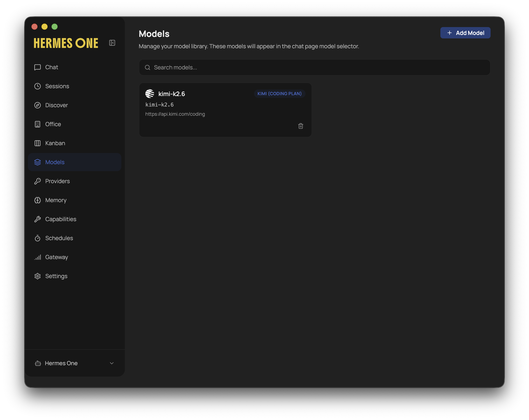Screen dimensions: 529x420
Task: Click the Add Model button
Action: pyautogui.click(x=465, y=33)
